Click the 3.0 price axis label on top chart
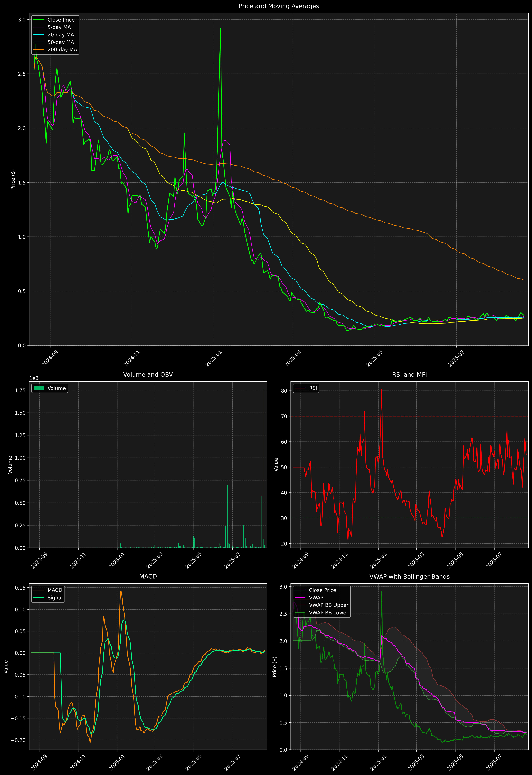Screen dimensions: 532x775 (22, 20)
